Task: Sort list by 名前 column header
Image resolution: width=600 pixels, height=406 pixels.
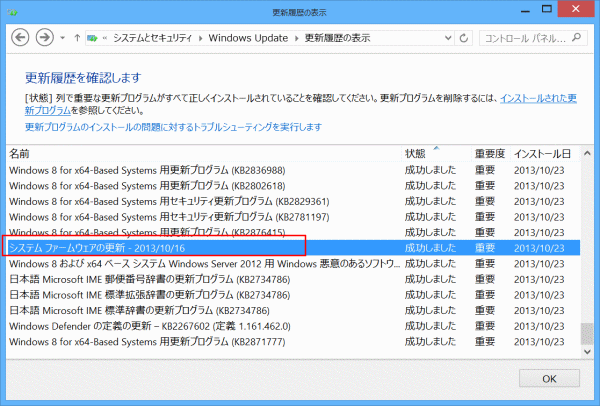Action: [20, 154]
